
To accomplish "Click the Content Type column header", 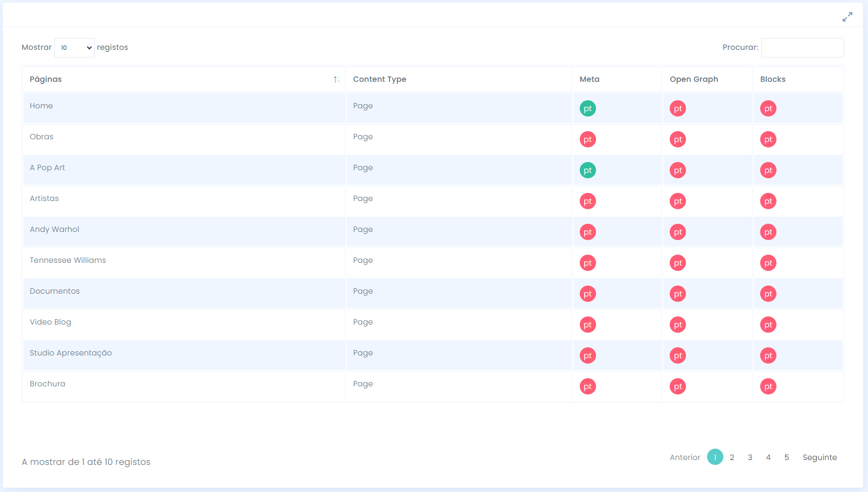I will tap(379, 79).
